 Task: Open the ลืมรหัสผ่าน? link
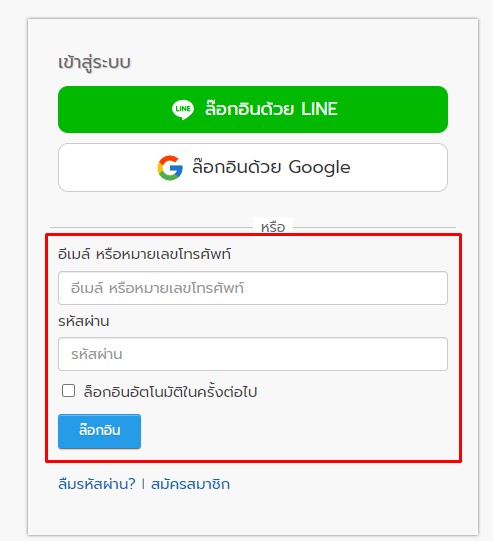point(97,484)
